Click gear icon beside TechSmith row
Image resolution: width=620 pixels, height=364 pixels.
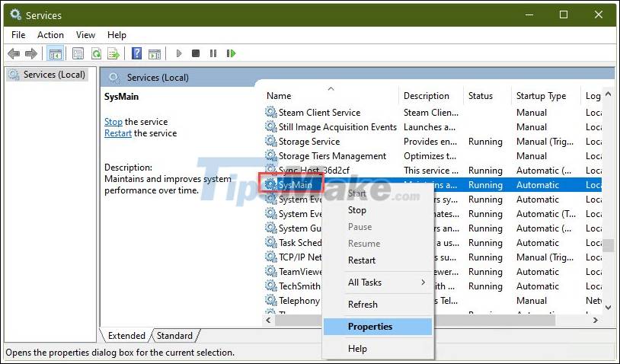271,286
